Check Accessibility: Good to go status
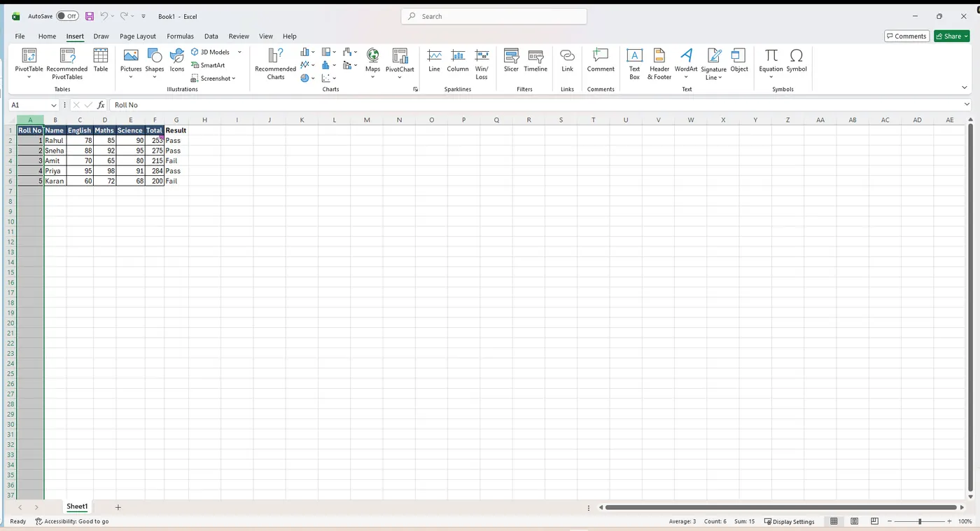This screenshot has height=531, width=980. pyautogui.click(x=72, y=521)
